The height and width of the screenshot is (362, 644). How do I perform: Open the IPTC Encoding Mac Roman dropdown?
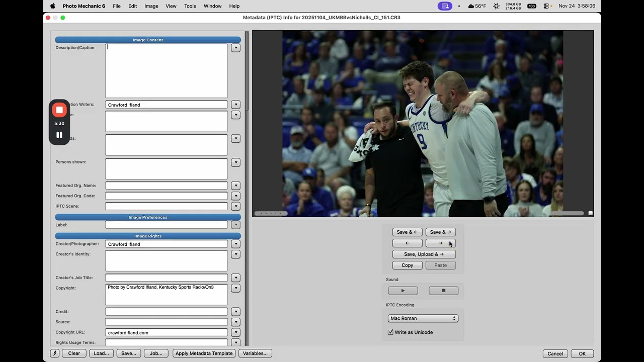pyautogui.click(x=423, y=318)
